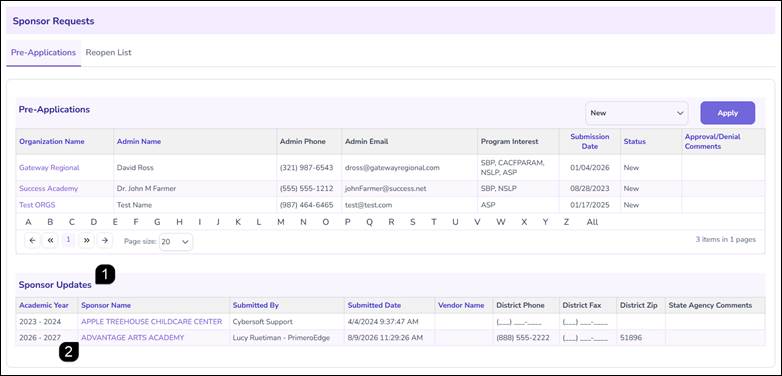782x376 pixels.
Task: Filter organizations by letter D
Action: [x=94, y=222]
